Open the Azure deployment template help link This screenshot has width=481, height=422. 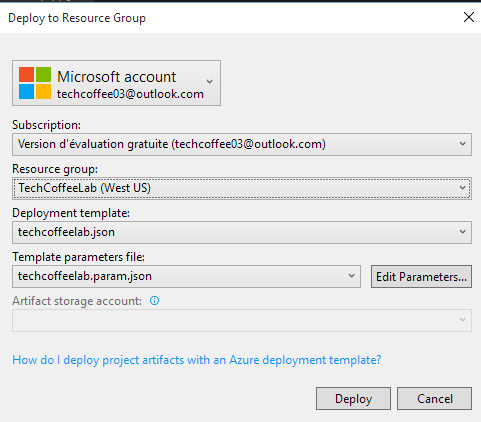pyautogui.click(x=197, y=360)
